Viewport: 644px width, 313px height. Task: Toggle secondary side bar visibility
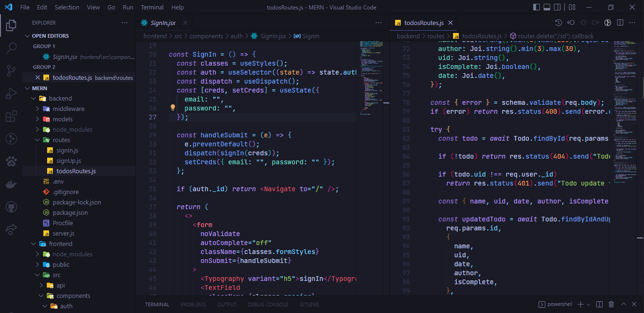click(x=558, y=8)
